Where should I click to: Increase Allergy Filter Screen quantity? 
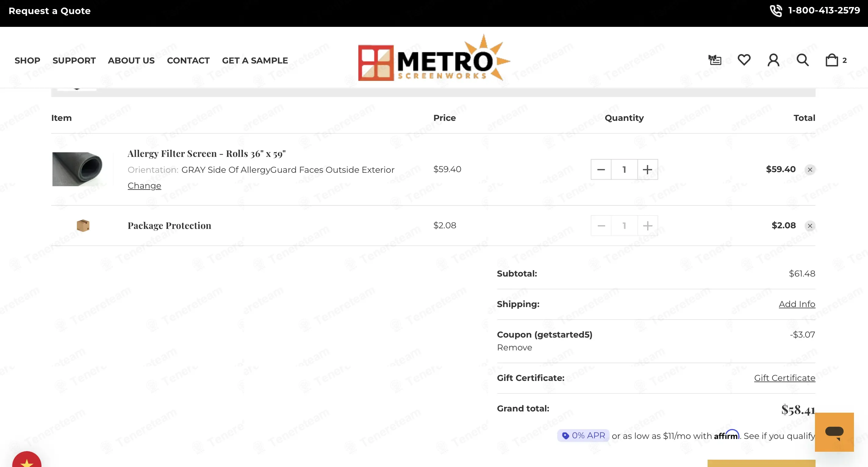click(647, 170)
